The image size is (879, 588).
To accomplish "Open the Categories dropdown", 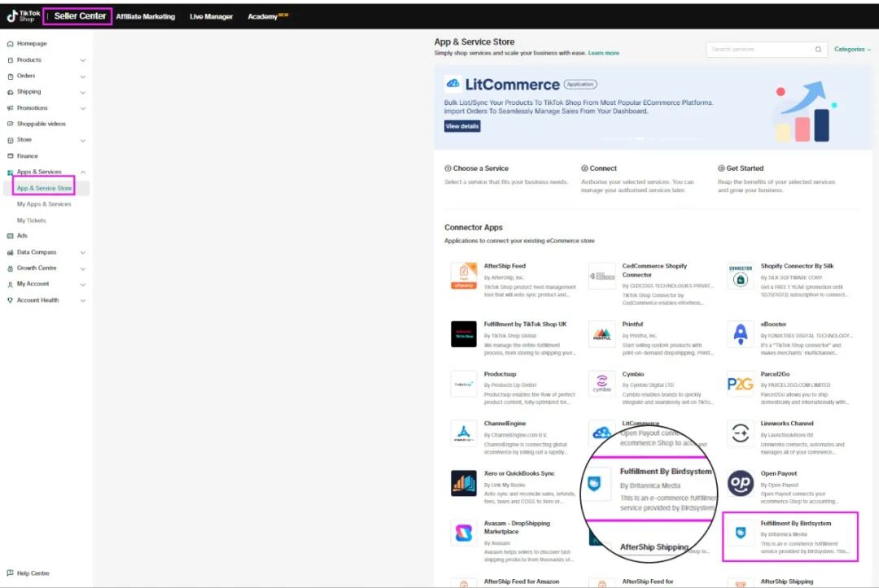I will 853,50.
